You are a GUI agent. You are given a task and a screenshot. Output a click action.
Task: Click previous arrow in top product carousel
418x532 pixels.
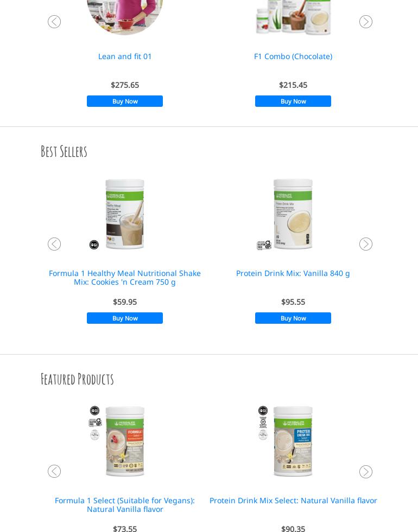click(54, 22)
